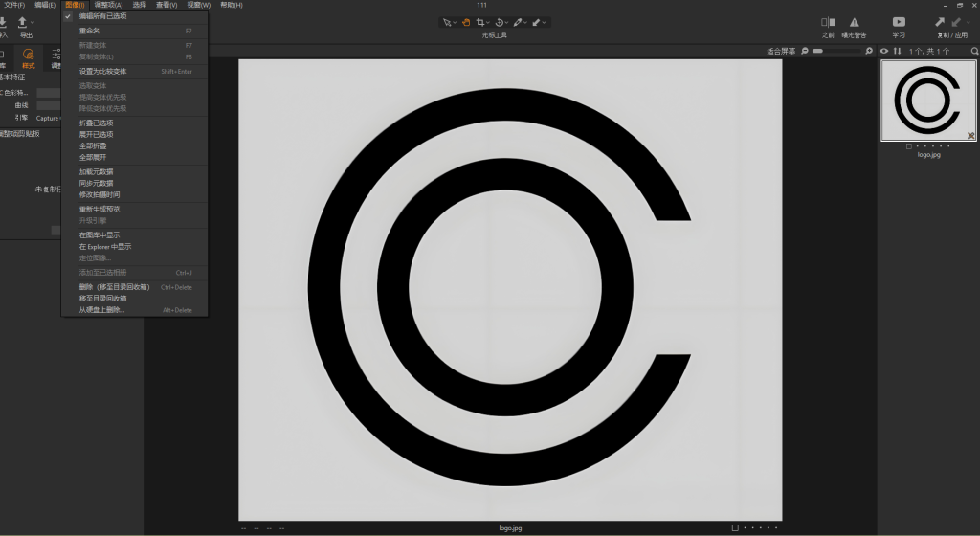This screenshot has width=980, height=536.
Task: Click the Exposure Warning (曝光警告) triangle icon
Action: pos(854,22)
